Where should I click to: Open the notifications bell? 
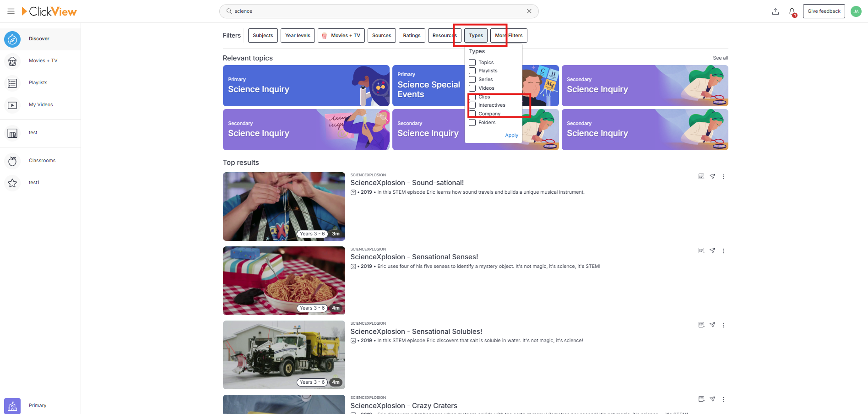pyautogui.click(x=792, y=11)
